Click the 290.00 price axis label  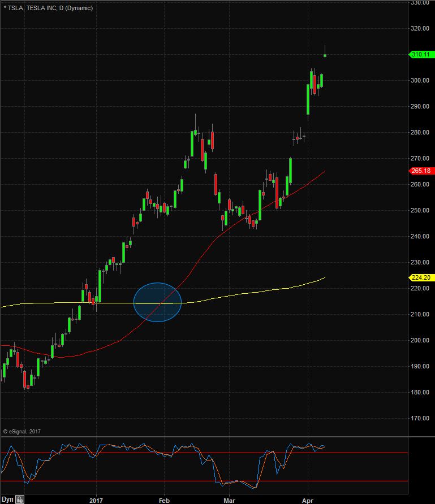pyautogui.click(x=420, y=106)
